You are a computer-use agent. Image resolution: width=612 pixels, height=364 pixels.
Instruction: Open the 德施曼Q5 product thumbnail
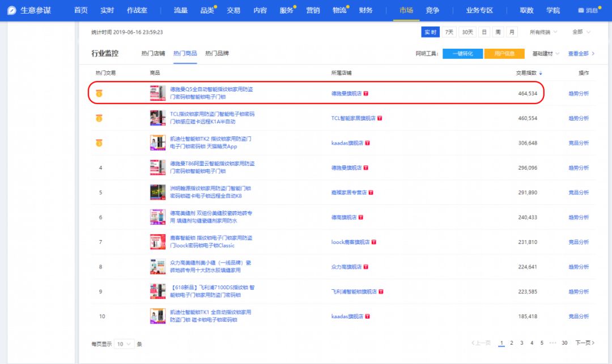coord(158,93)
